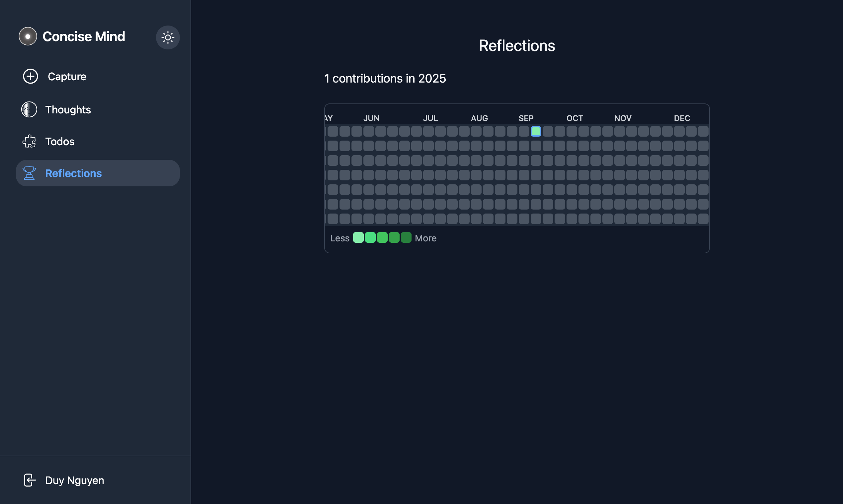
Task: Click the Concise Mind app title
Action: coord(84,36)
